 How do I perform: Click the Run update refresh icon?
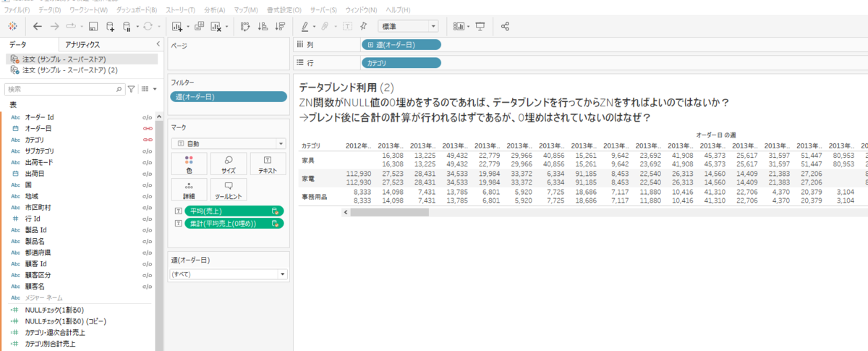tap(147, 26)
